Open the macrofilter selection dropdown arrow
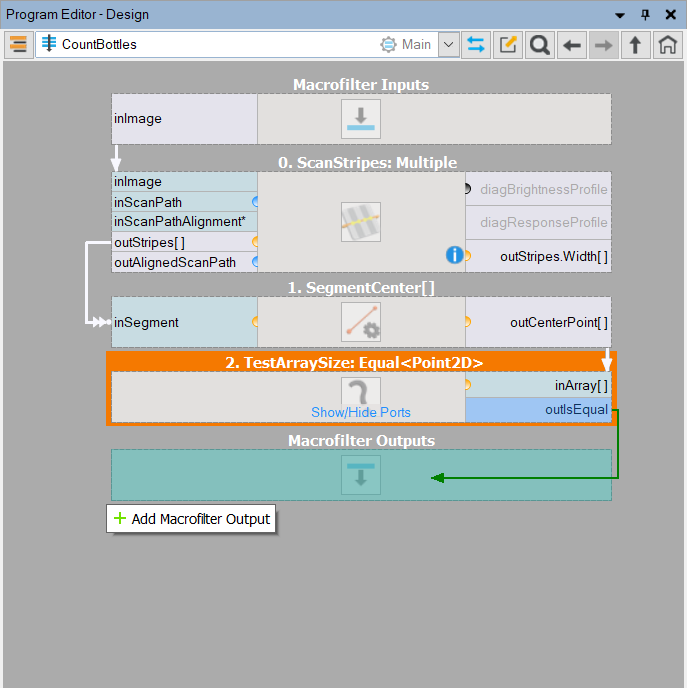This screenshot has height=688, width=687. tap(448, 45)
